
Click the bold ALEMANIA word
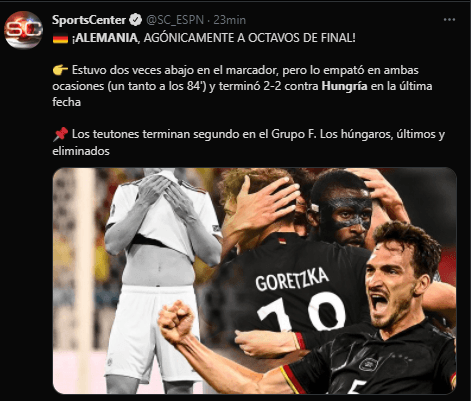(x=106, y=38)
